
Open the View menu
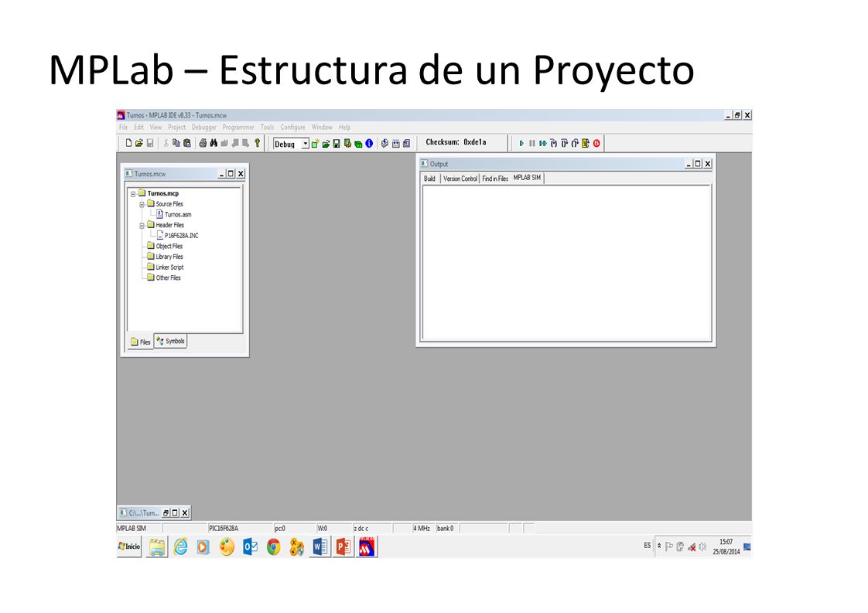155,128
